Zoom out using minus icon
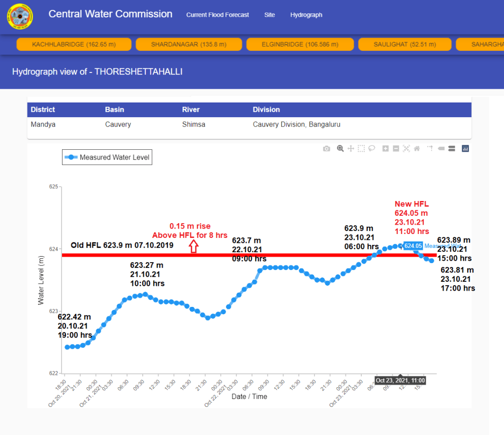The image size is (504, 435). (x=396, y=148)
